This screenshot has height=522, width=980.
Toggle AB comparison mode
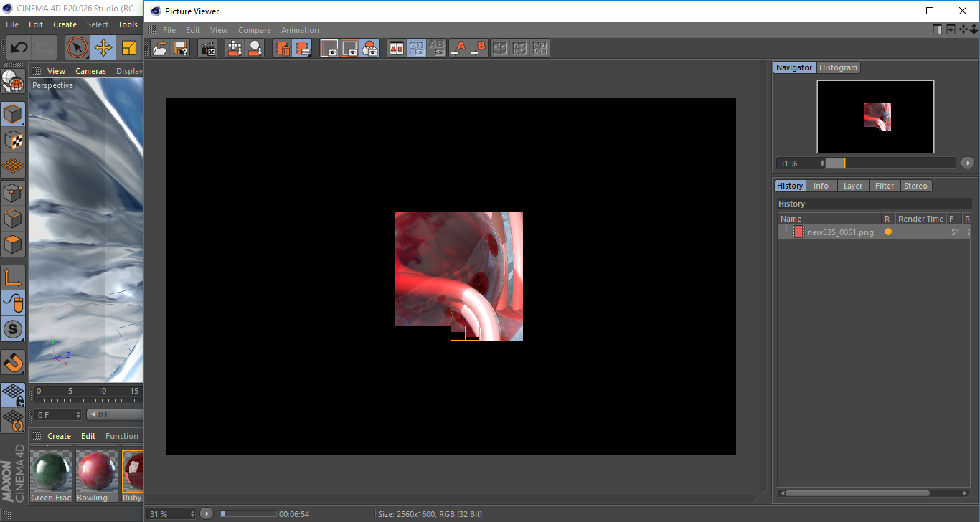pos(396,48)
